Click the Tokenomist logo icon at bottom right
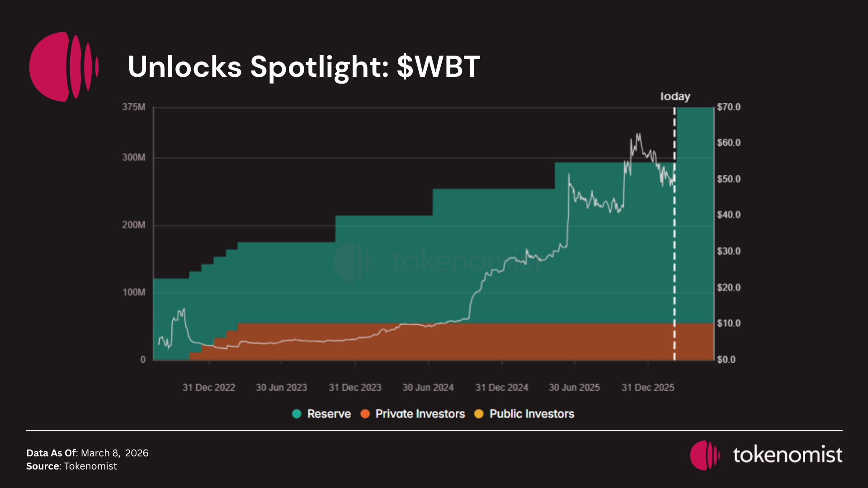This screenshot has height=488, width=868. click(704, 455)
